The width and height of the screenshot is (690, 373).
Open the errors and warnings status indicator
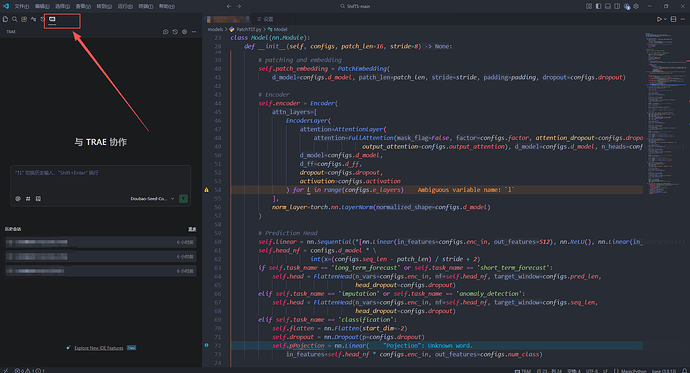29,370
